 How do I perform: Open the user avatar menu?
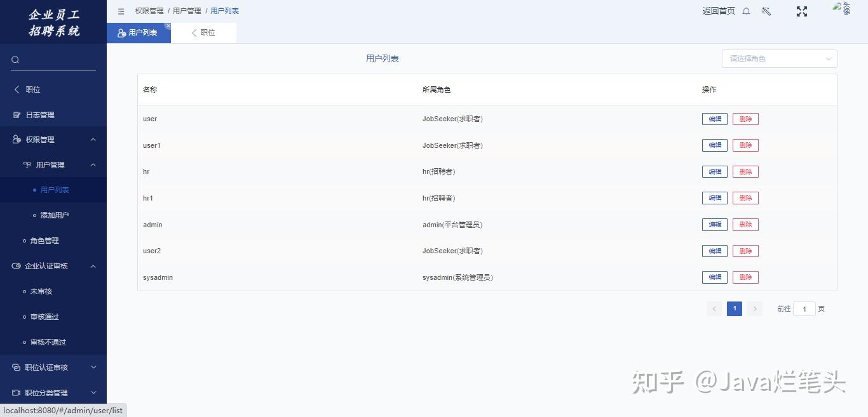point(843,8)
